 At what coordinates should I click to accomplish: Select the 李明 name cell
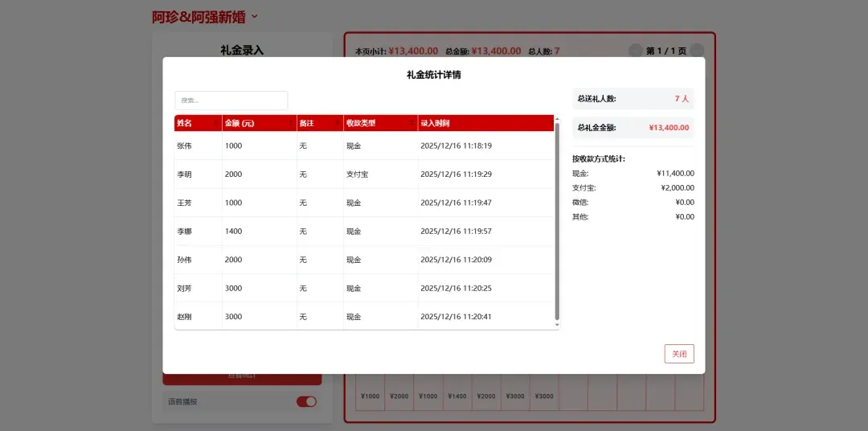[199, 174]
